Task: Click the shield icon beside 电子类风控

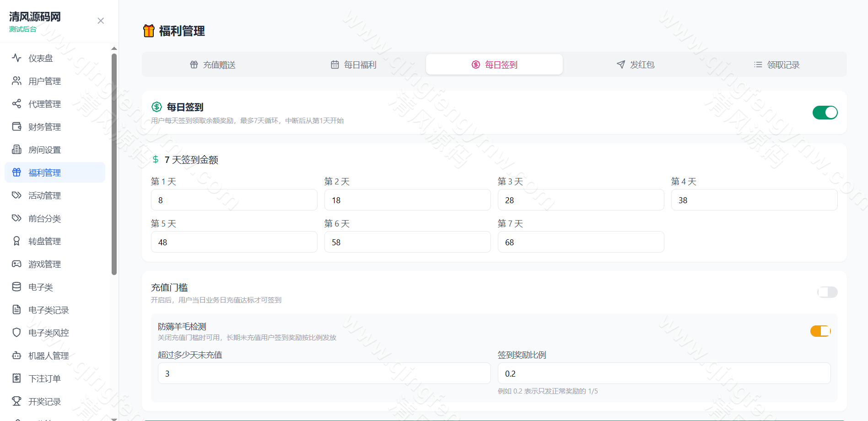Action: pyautogui.click(x=16, y=333)
